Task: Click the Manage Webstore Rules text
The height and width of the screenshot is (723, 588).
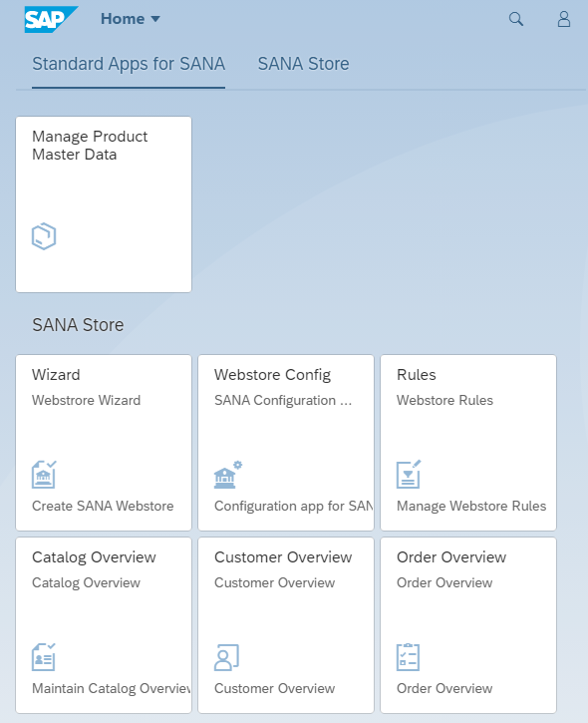Action: [471, 506]
